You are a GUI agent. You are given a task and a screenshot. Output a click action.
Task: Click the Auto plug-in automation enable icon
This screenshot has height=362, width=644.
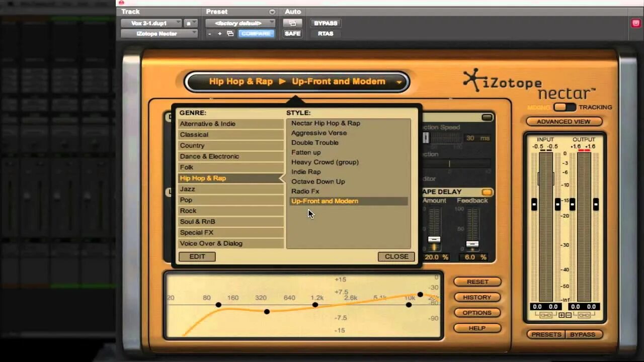click(x=292, y=23)
